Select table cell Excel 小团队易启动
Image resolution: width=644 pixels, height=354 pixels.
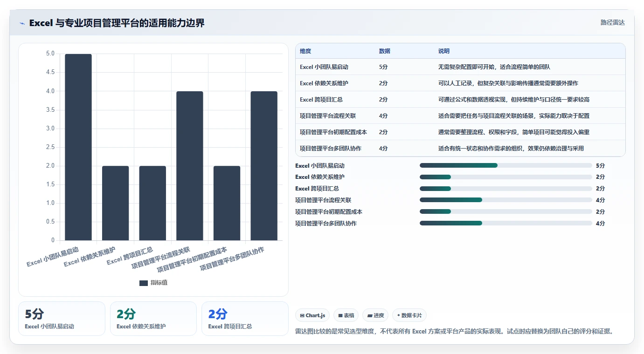pyautogui.click(x=324, y=67)
